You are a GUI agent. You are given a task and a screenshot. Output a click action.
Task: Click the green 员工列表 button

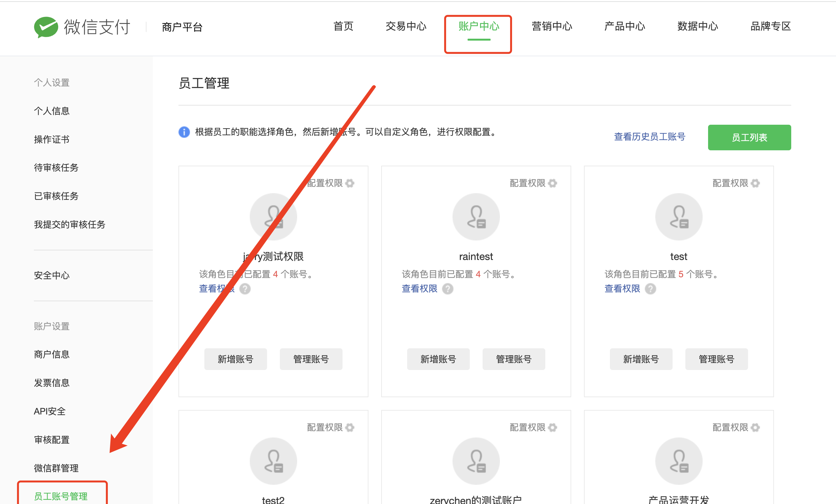click(x=749, y=138)
